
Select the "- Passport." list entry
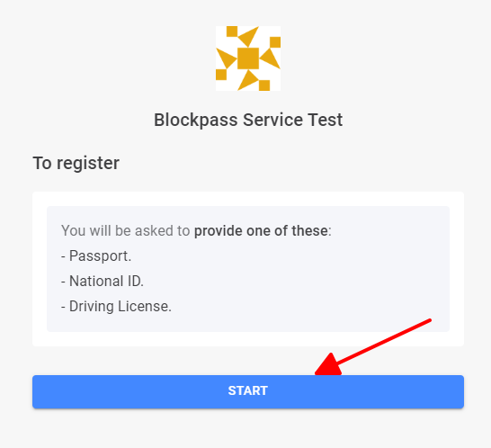point(96,256)
